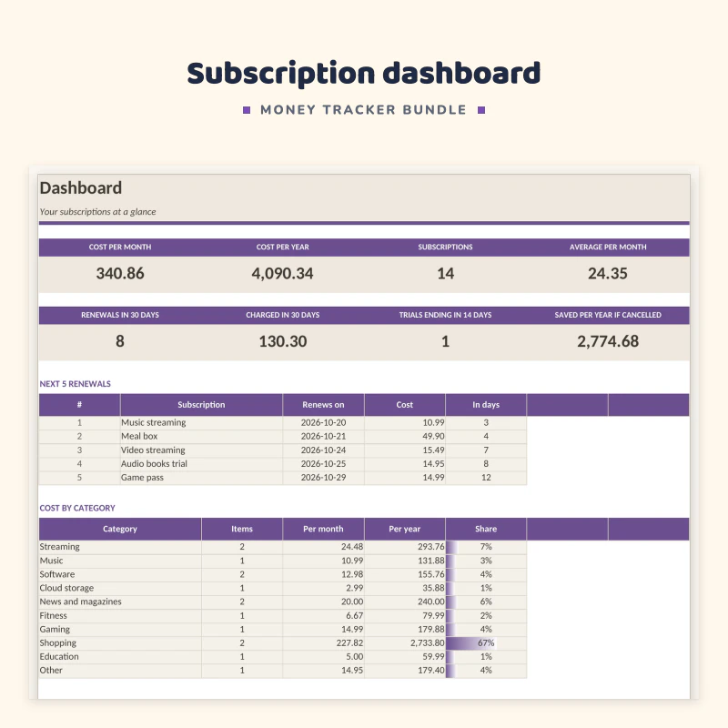
Task: Select the 2,774.68 saved value
Action: tap(608, 342)
